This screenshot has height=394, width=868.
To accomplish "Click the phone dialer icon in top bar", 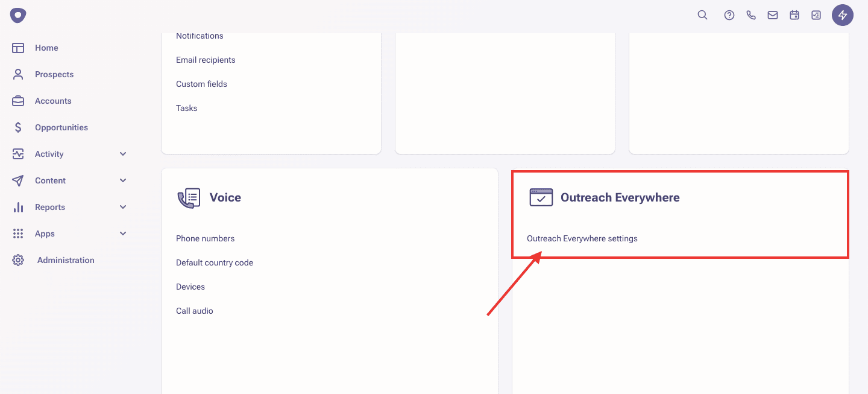I will 751,16.
